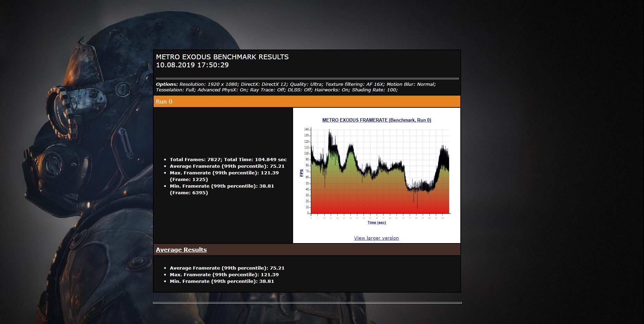644x324 pixels.
Task: Click the "Texture filtering: AF 16X" option
Action: point(354,84)
